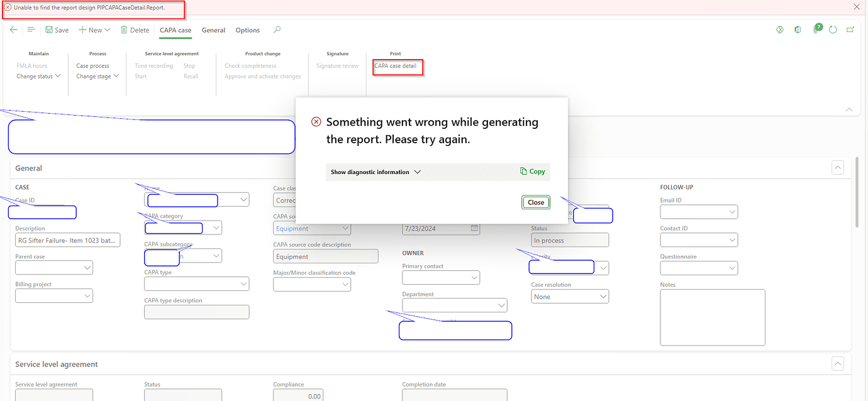Save the CAPA case record
Image resolution: width=868 pixels, height=401 pixels.
57,30
